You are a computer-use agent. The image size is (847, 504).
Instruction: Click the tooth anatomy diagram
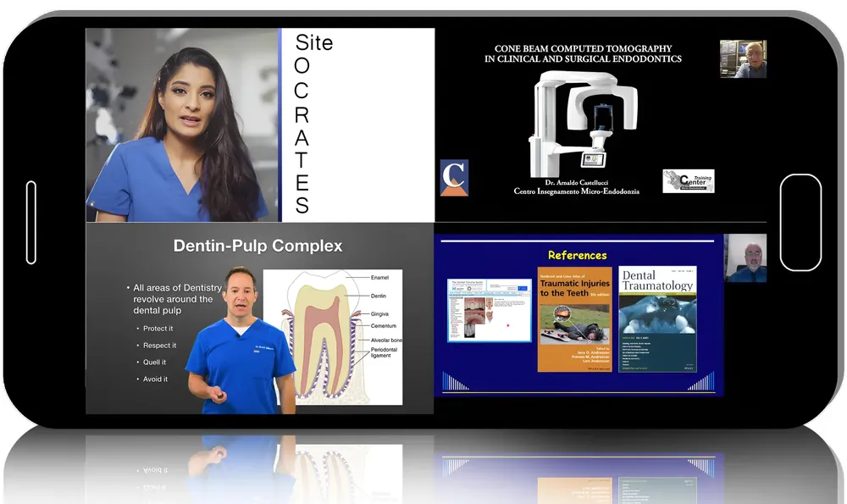click(x=333, y=337)
